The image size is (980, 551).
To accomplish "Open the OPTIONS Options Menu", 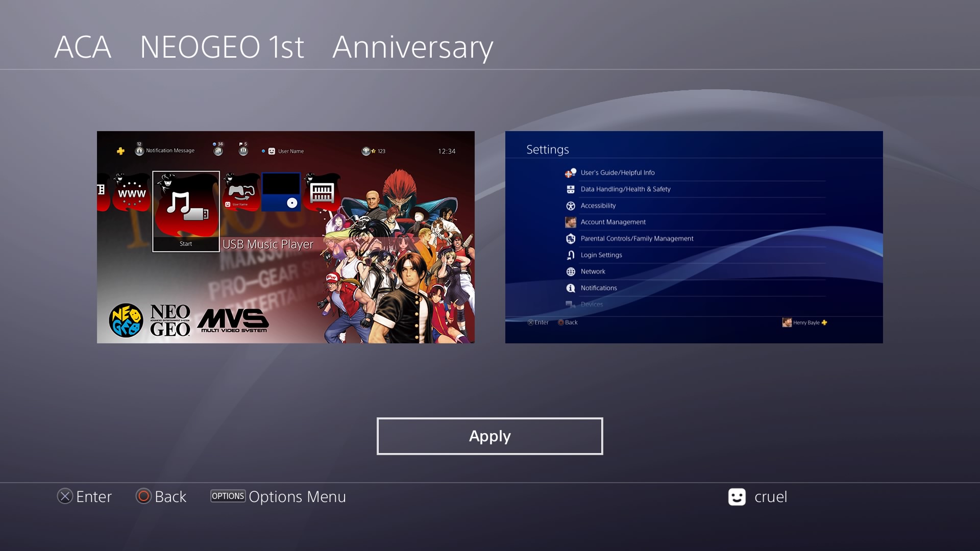I will (x=278, y=496).
